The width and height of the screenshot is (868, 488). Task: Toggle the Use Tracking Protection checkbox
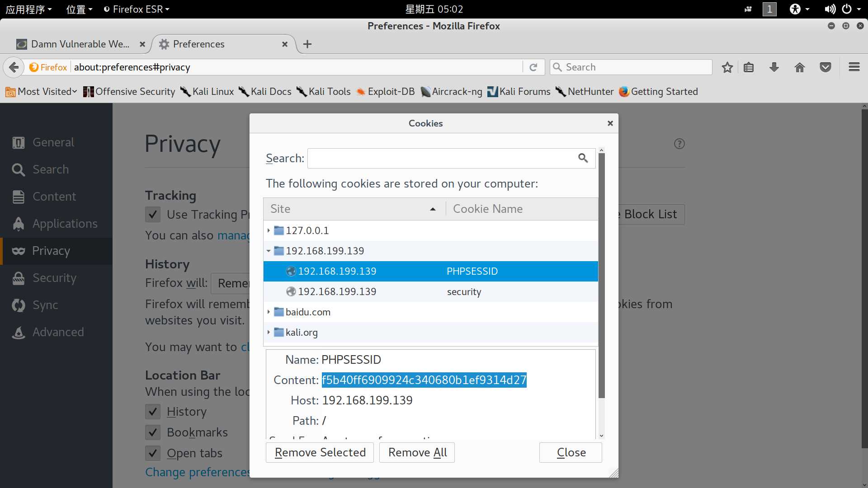[153, 215]
